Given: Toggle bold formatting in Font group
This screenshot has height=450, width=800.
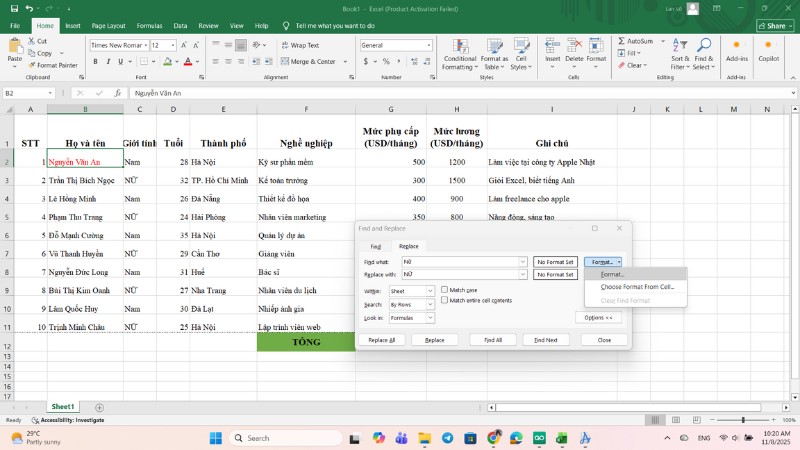Looking at the screenshot, I should [94, 62].
